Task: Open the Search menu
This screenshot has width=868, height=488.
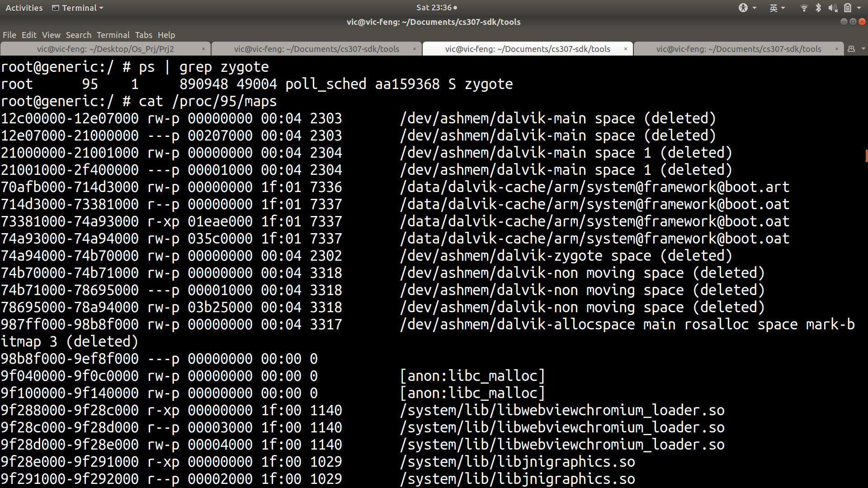Action: 78,35
